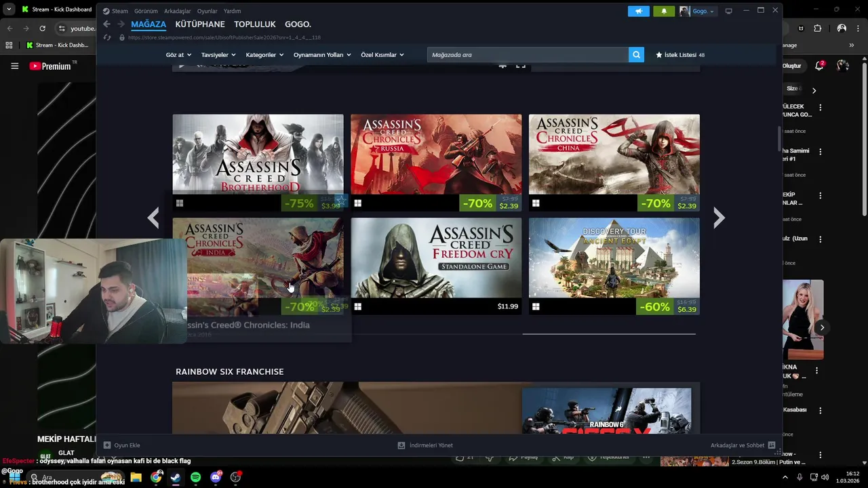
Task: Expand the Özel Kısımlar dropdown
Action: 382,55
